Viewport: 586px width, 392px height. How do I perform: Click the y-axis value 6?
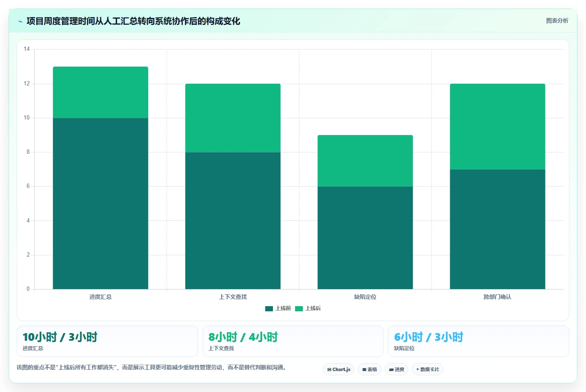coord(28,186)
